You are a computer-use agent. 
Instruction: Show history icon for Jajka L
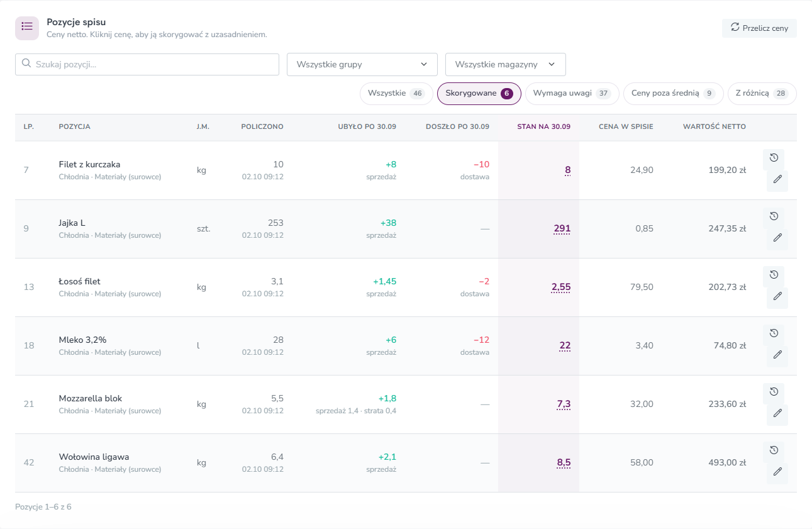pos(774,216)
